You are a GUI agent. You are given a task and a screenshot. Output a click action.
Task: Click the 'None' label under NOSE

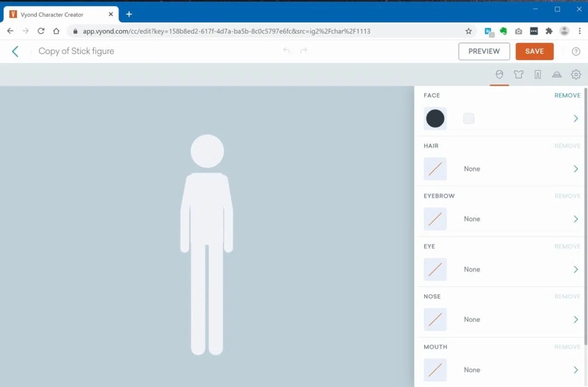(x=472, y=319)
